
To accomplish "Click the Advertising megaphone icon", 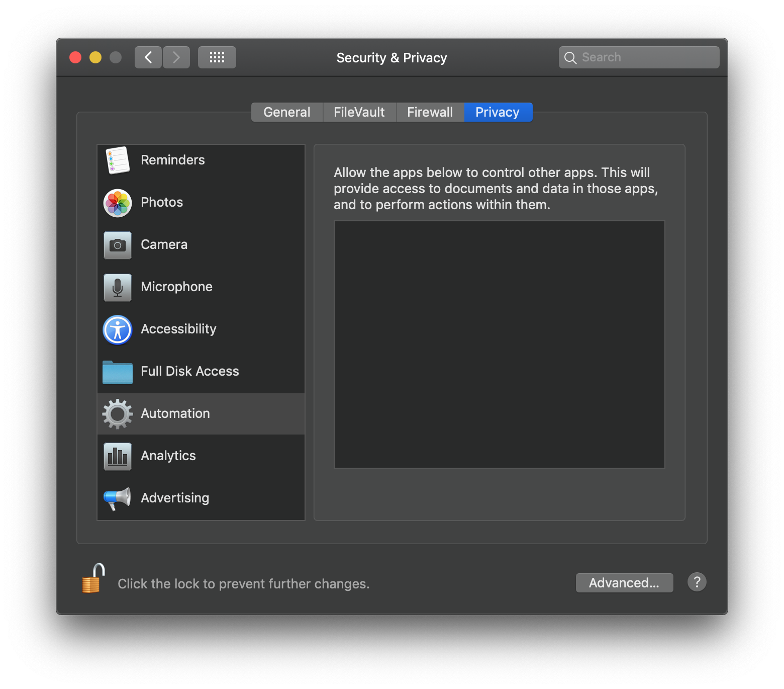I will tap(117, 498).
